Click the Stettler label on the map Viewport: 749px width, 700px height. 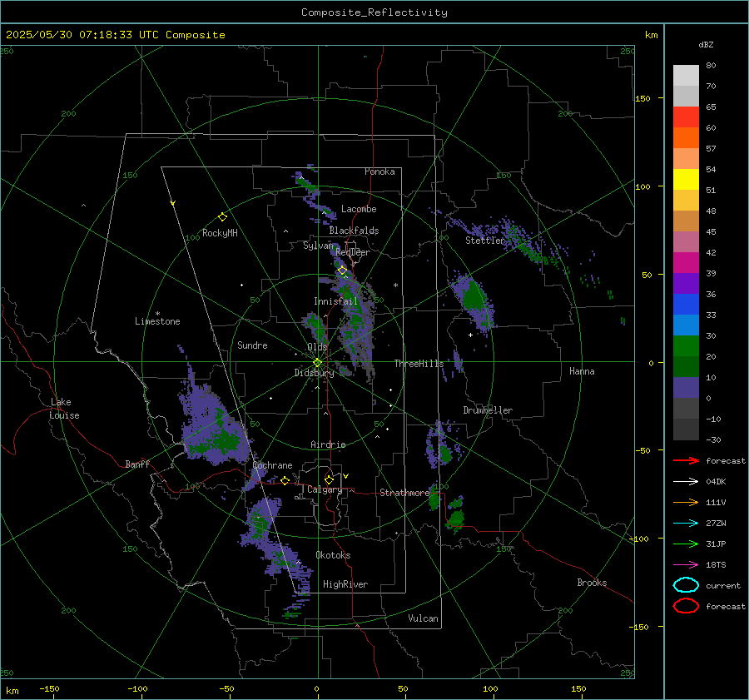485,241
